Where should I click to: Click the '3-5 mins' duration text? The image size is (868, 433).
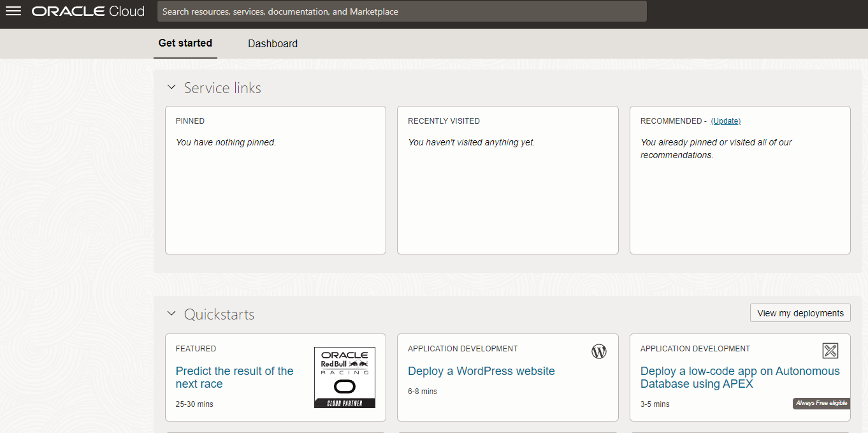(655, 404)
